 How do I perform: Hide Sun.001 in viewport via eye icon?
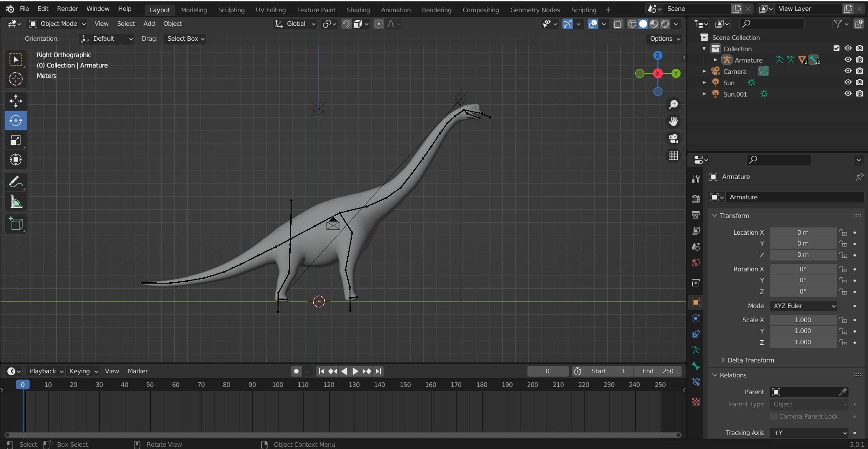pyautogui.click(x=848, y=94)
